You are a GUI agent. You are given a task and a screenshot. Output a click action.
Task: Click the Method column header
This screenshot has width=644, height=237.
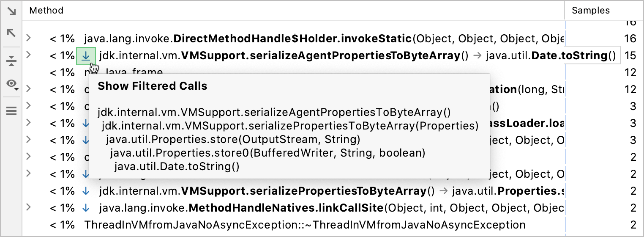[46, 11]
